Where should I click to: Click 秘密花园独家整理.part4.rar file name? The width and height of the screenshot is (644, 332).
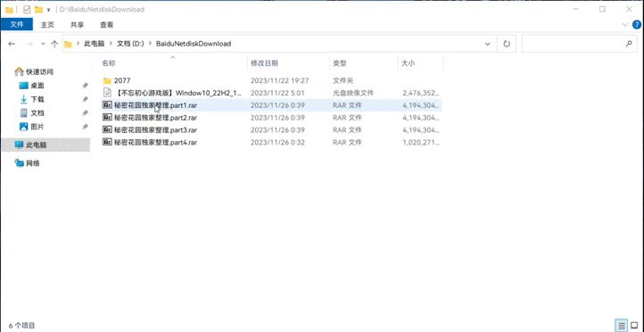pyautogui.click(x=156, y=142)
